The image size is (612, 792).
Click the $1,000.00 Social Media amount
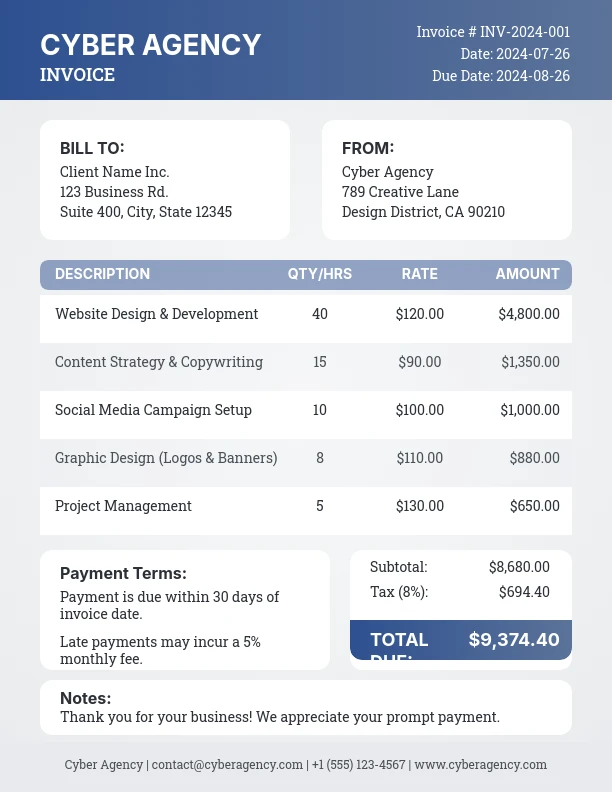point(530,410)
